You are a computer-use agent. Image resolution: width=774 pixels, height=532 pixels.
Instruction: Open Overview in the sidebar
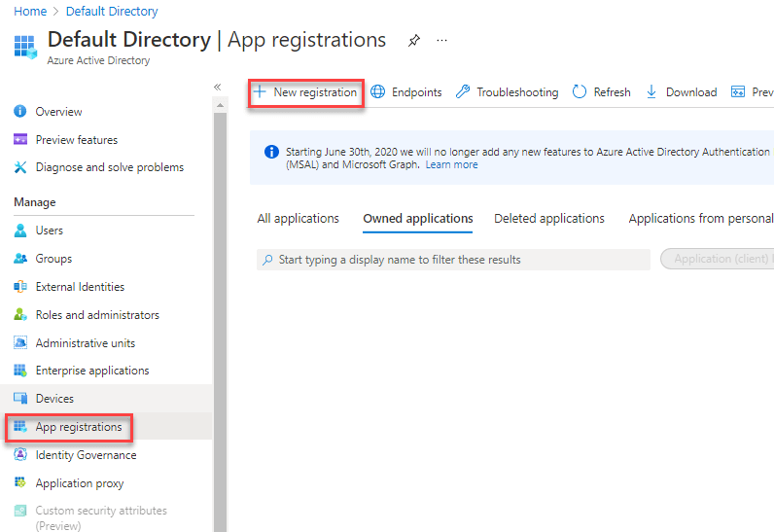coord(58,112)
